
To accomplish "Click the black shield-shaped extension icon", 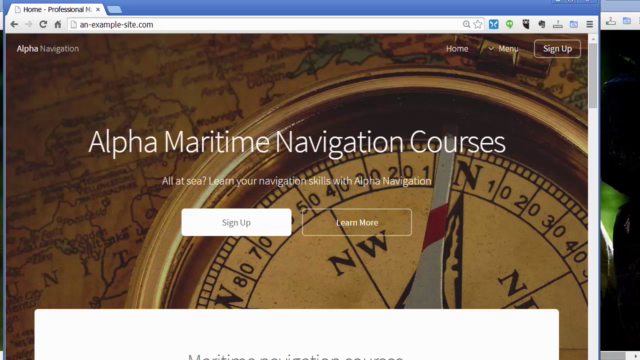I will pyautogui.click(x=526, y=24).
